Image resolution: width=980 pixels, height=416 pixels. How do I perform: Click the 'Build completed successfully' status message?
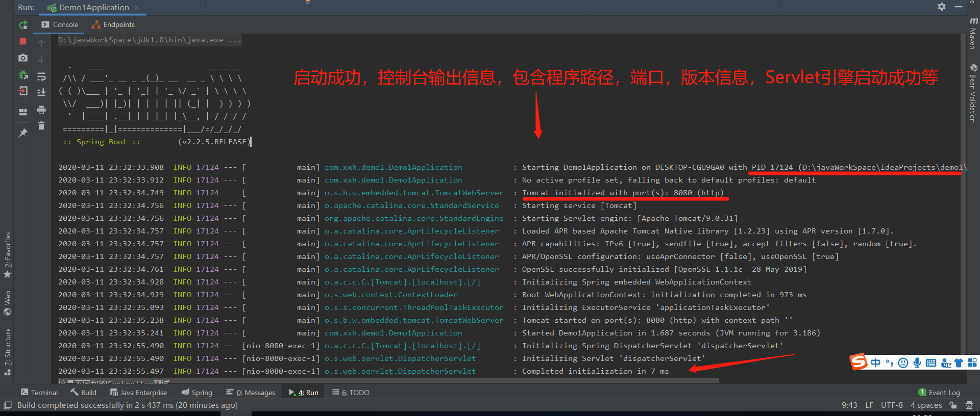[128, 405]
